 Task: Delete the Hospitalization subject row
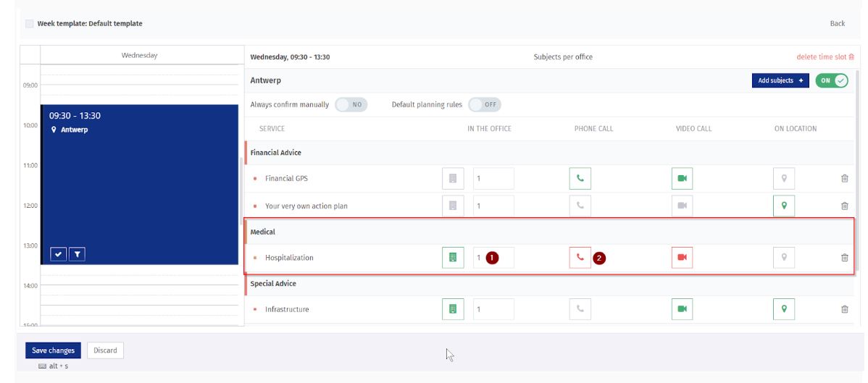(x=845, y=257)
